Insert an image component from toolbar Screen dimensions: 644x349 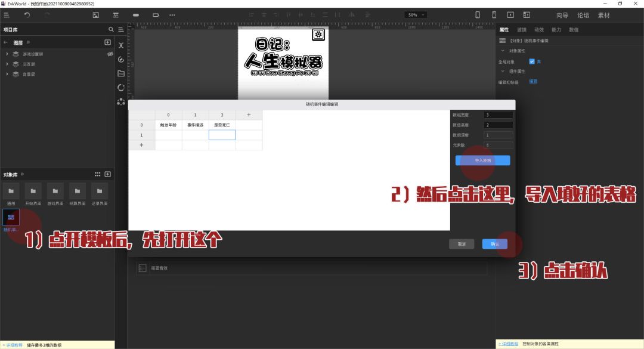[95, 15]
